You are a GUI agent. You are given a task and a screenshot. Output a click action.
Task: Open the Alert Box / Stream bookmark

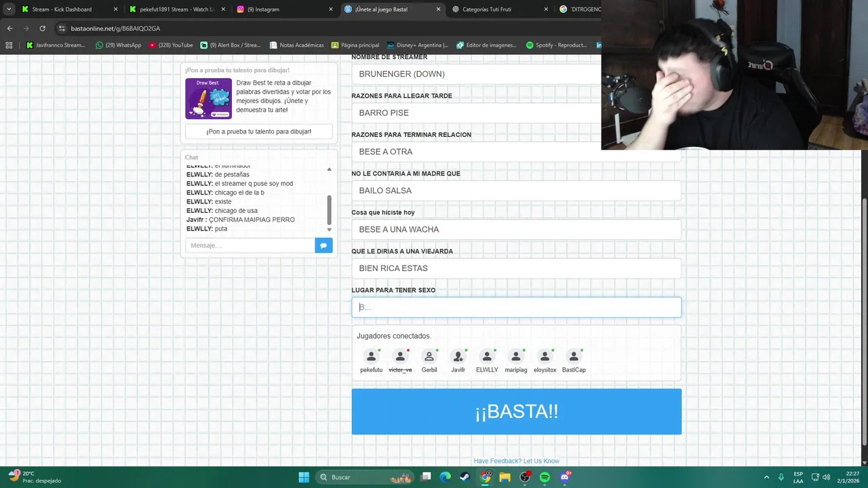231,45
